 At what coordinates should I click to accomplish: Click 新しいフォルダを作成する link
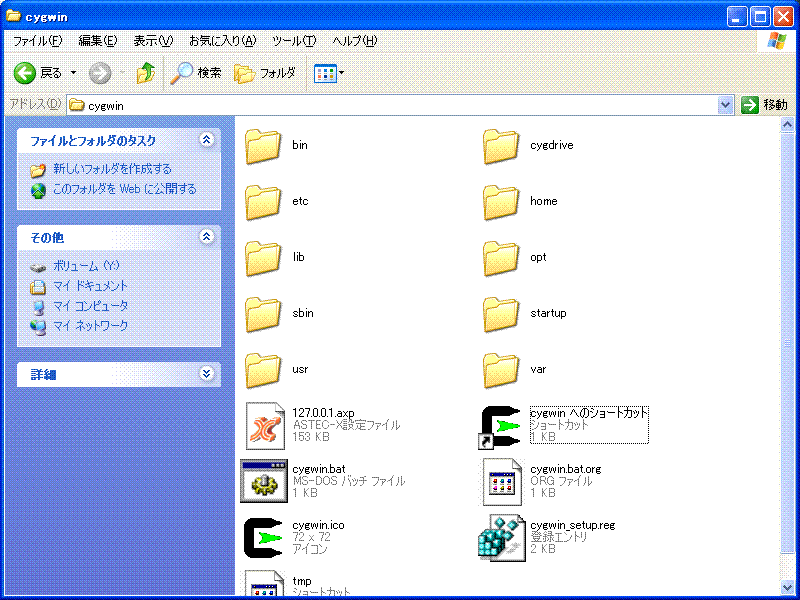112,169
